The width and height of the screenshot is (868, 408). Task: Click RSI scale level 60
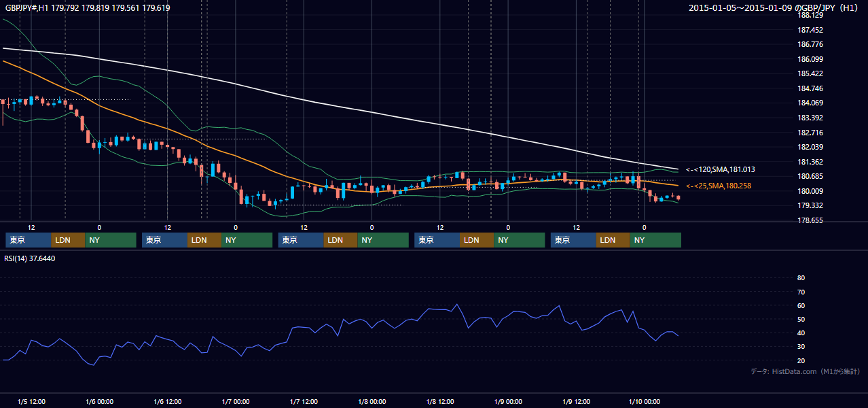(801, 305)
